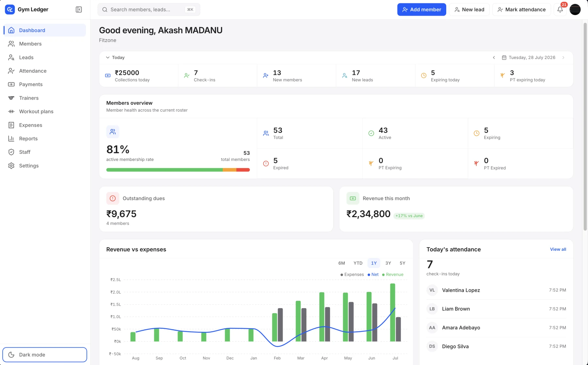Screen dimensions: 588x365
Task: Click the Mark attendance button
Action: pyautogui.click(x=521, y=9)
